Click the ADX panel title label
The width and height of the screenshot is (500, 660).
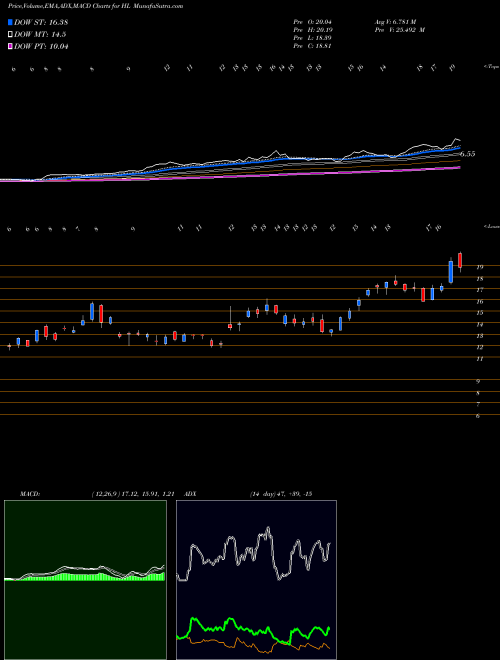(x=190, y=493)
